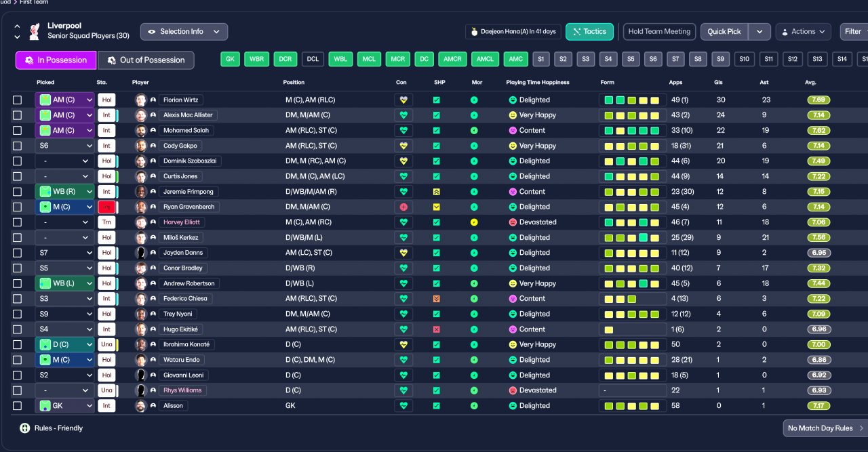
Task: Click Rhys Williams' silhouette portrait
Action: tap(141, 390)
